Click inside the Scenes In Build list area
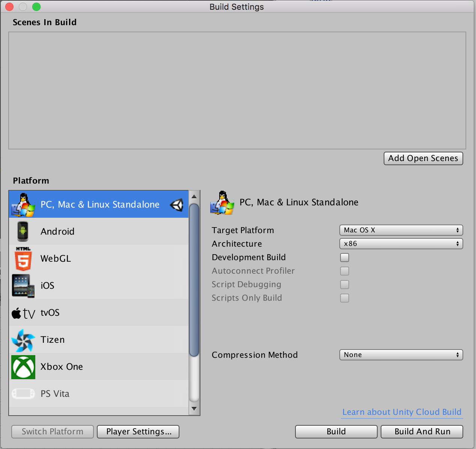The height and width of the screenshot is (449, 476). [x=237, y=90]
